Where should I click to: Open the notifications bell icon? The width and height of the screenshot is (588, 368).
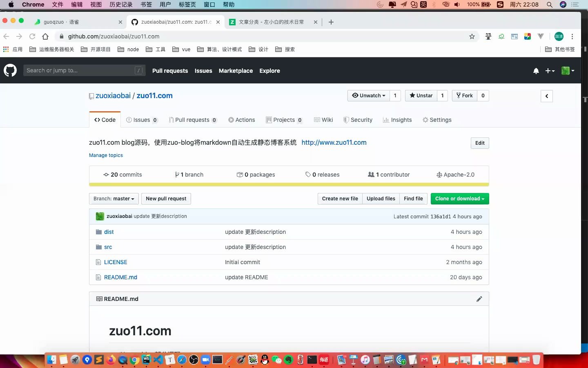tap(536, 71)
